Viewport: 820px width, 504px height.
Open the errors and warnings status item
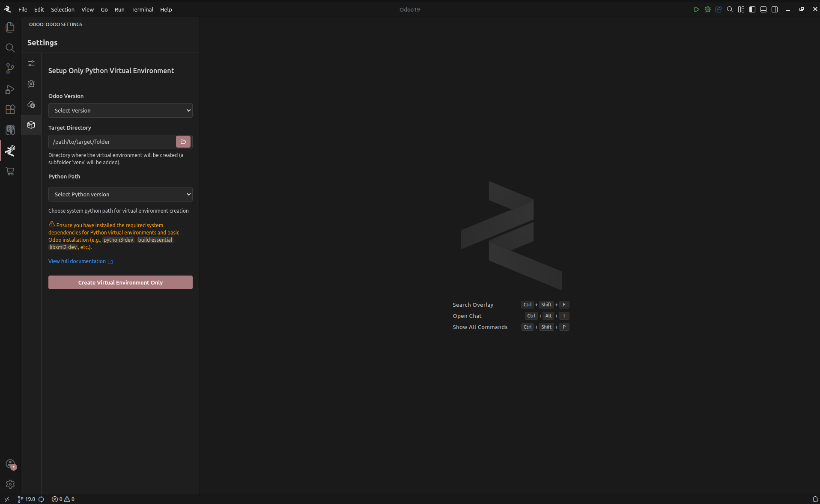click(63, 499)
